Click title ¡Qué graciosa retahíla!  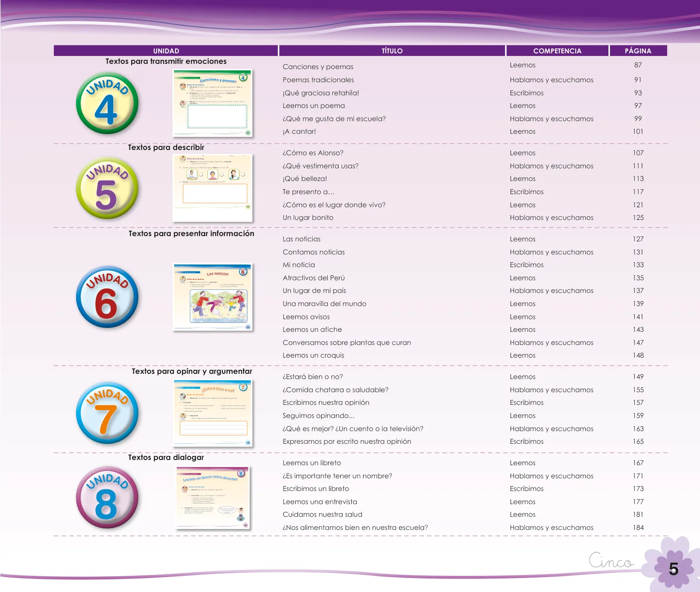(x=321, y=93)
